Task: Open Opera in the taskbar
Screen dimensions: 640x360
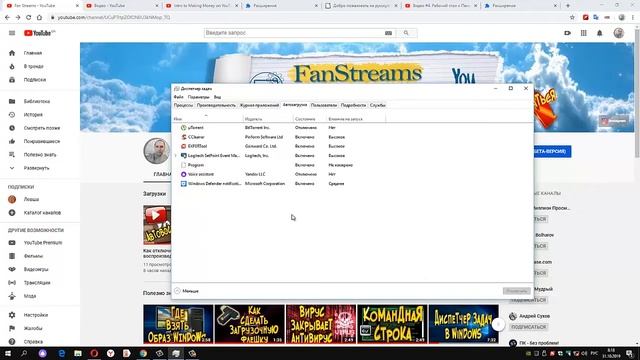Action: (94, 353)
